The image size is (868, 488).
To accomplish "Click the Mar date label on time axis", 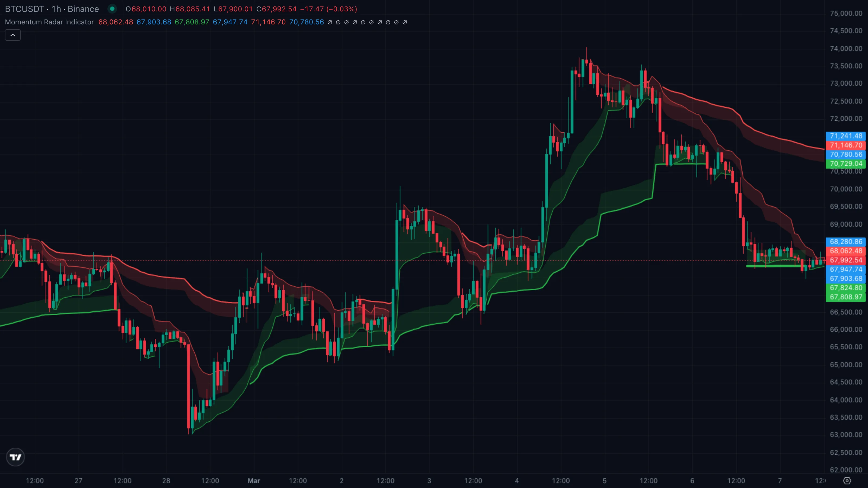I will pos(254,481).
